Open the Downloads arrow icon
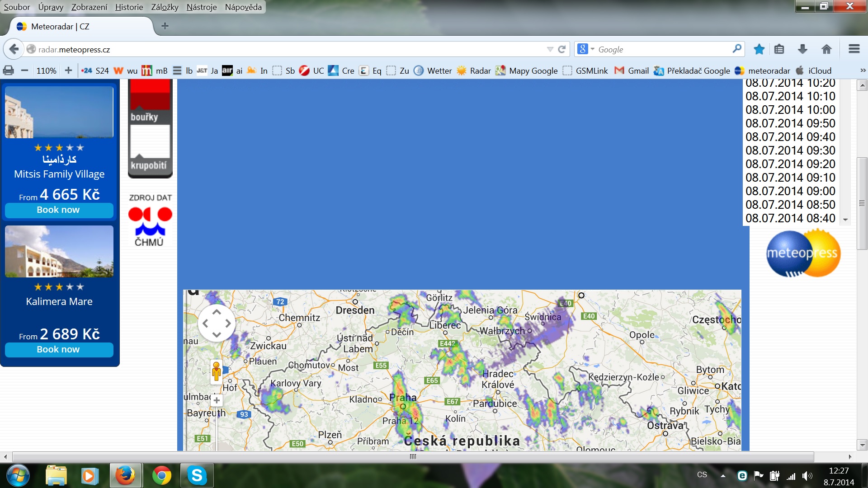The image size is (868, 488). 802,49
